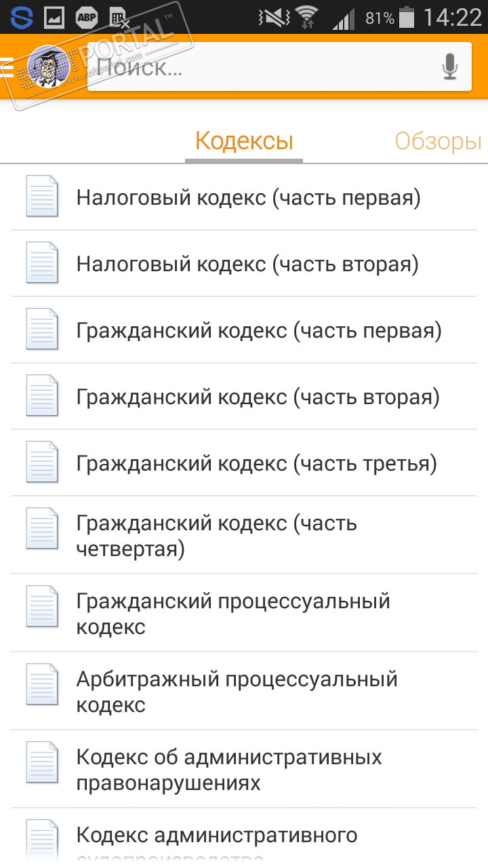Image resolution: width=488 pixels, height=868 pixels.
Task: Switch to the Обзоры tab
Action: pos(439,142)
